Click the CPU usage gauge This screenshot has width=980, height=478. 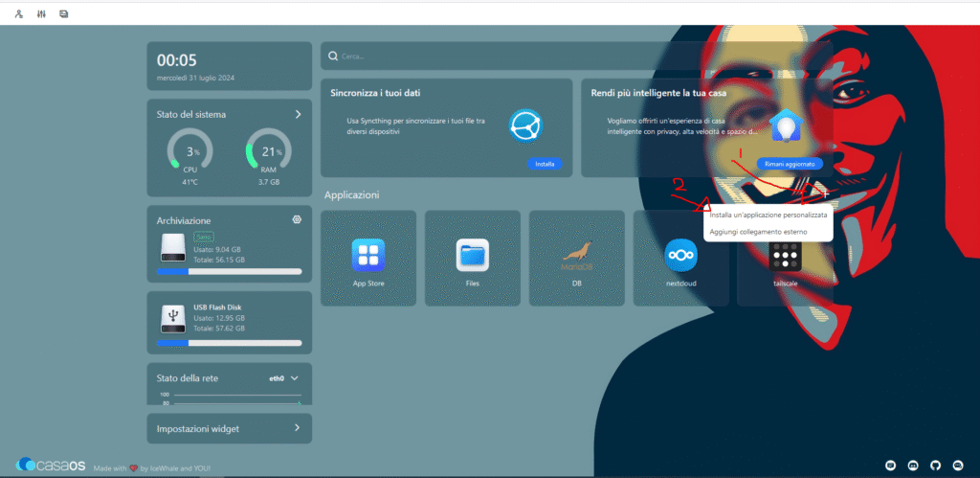click(x=190, y=150)
